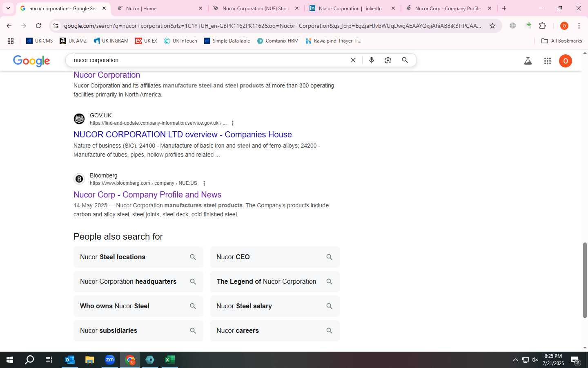Close the Nucor Corp - Company Profile tab
This screenshot has width=588, height=368.
point(490,8)
